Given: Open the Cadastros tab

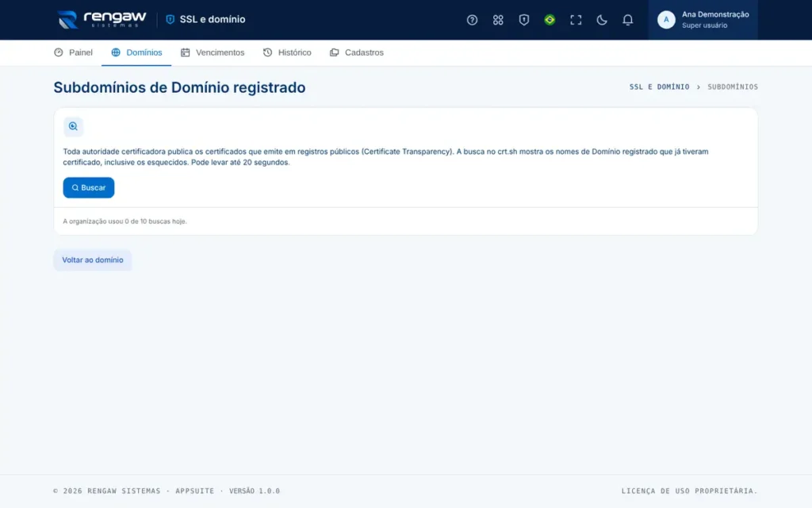Looking at the screenshot, I should [x=356, y=52].
